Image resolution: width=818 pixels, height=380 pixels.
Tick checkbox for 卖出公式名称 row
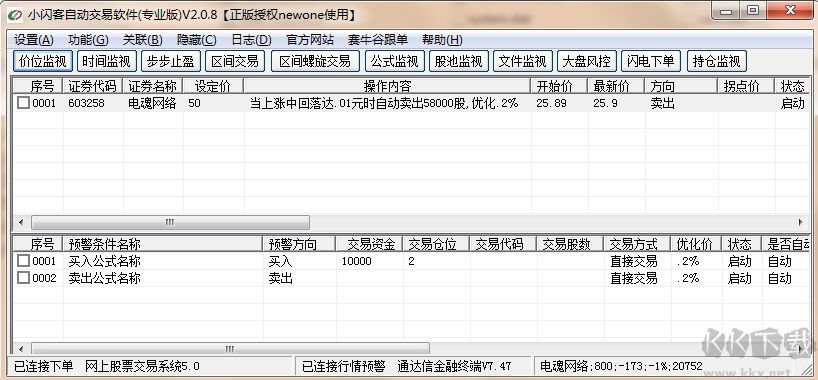[x=23, y=278]
